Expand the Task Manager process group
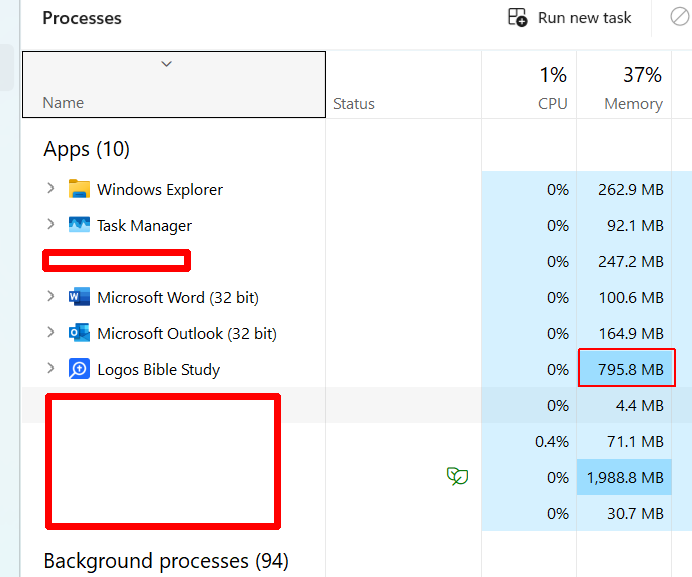Viewport: 692px width, 577px height. [x=51, y=224]
